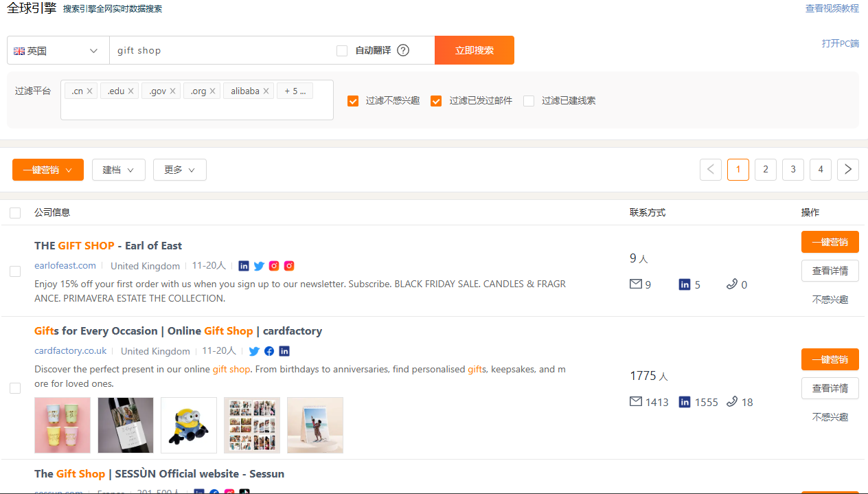Remove the .cn filter tag

[90, 91]
